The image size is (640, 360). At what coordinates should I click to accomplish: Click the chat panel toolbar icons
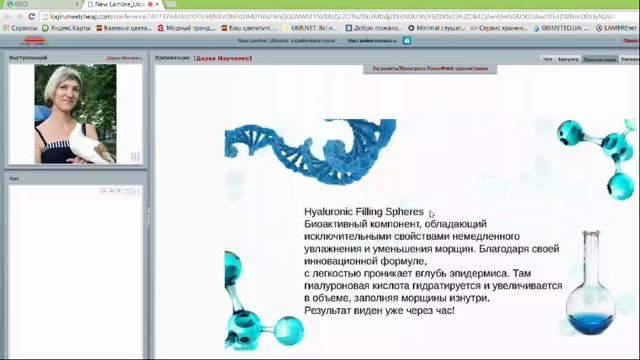(120, 191)
